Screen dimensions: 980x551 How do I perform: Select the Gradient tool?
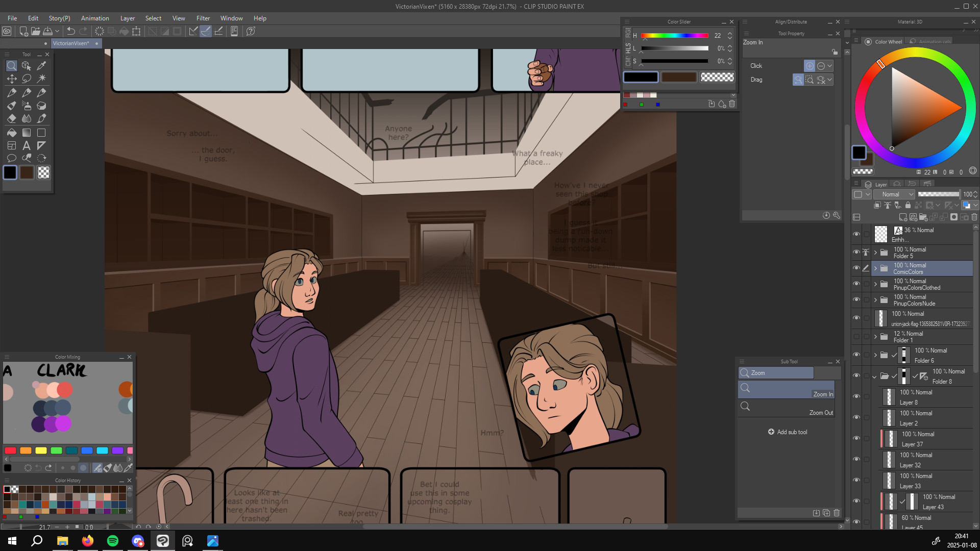point(27,133)
